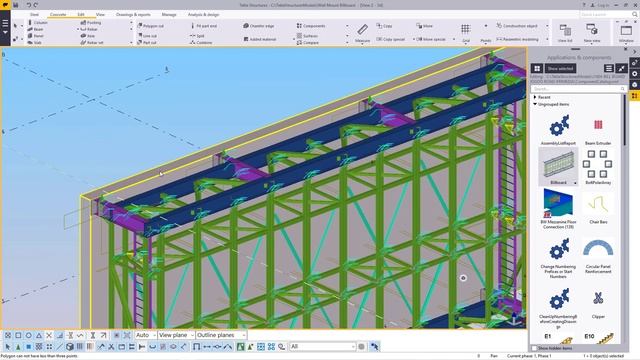This screenshot has height=360, width=640.
Task: Open the Auto snap depth dropdown
Action: click(x=145, y=335)
